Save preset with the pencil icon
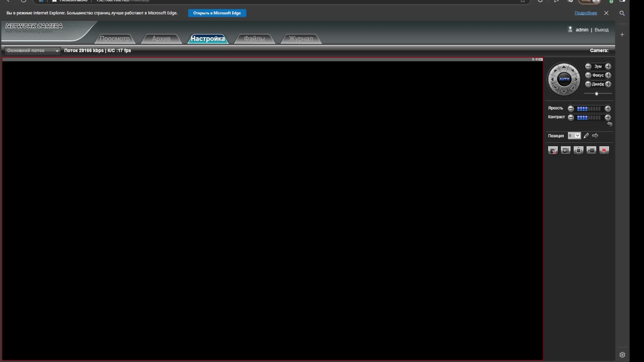 [586, 136]
